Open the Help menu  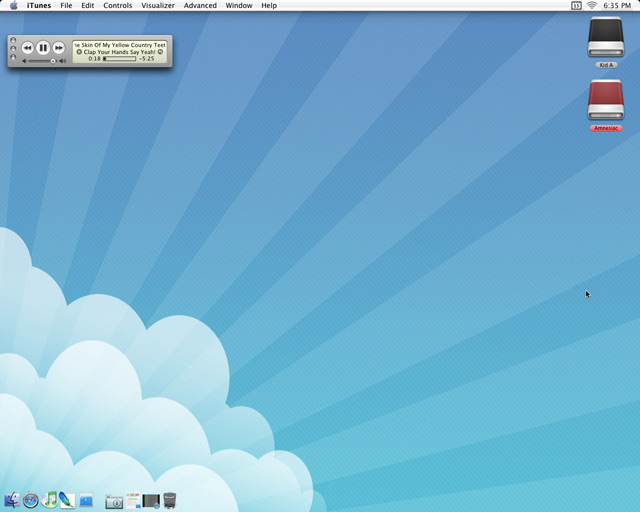coord(269,5)
